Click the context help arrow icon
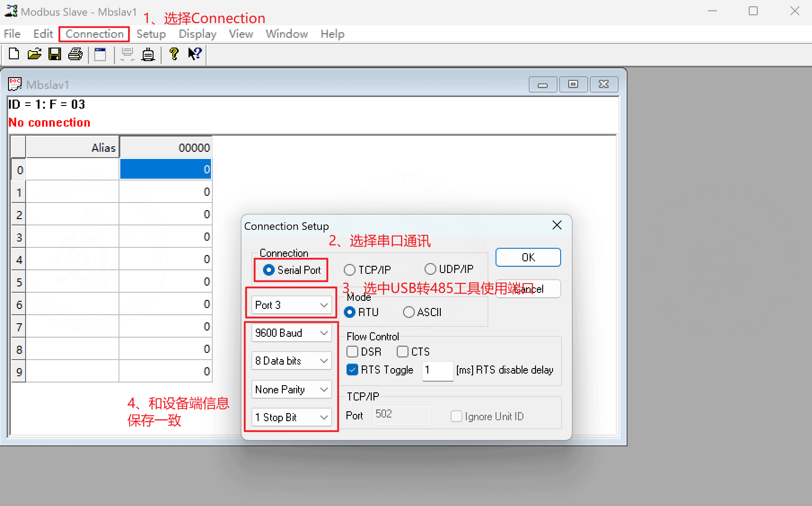This screenshot has width=812, height=506. pyautogui.click(x=195, y=54)
